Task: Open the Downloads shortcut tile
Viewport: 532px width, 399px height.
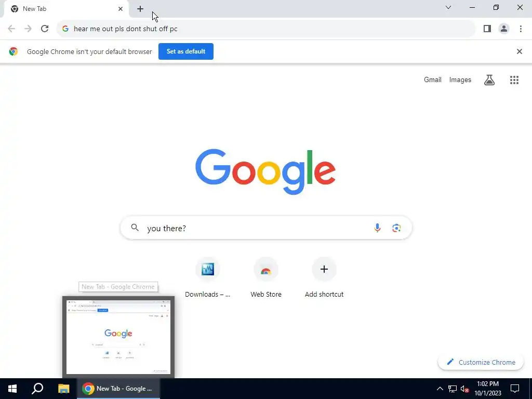Action: click(208, 278)
